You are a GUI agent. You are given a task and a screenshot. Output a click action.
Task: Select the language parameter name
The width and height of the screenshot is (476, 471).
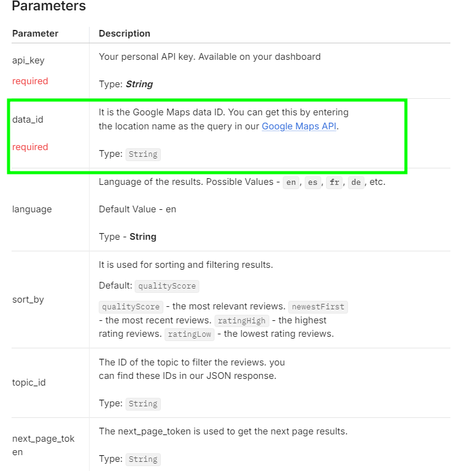pos(32,209)
